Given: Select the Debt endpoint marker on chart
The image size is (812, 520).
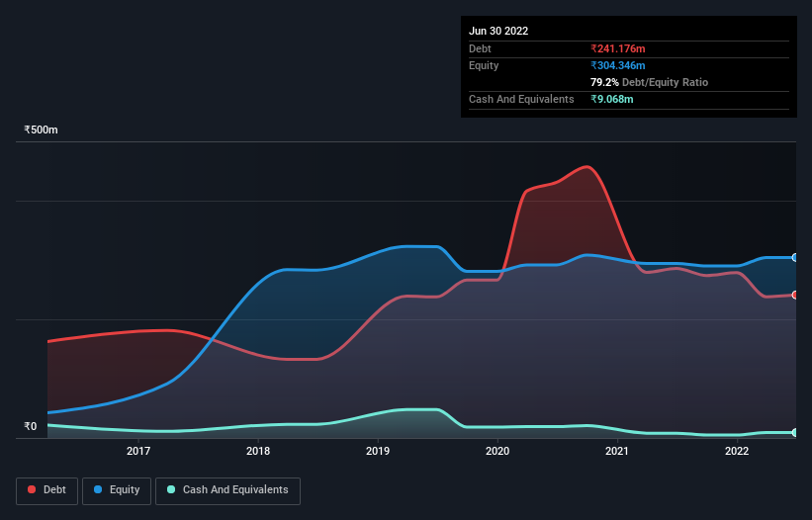Looking at the screenshot, I should pyautogui.click(x=795, y=295).
